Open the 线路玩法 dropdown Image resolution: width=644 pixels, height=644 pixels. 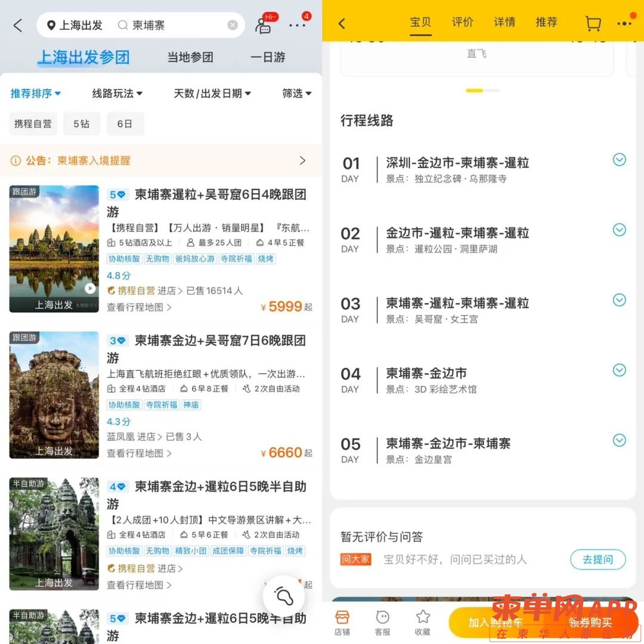pyautogui.click(x=117, y=94)
